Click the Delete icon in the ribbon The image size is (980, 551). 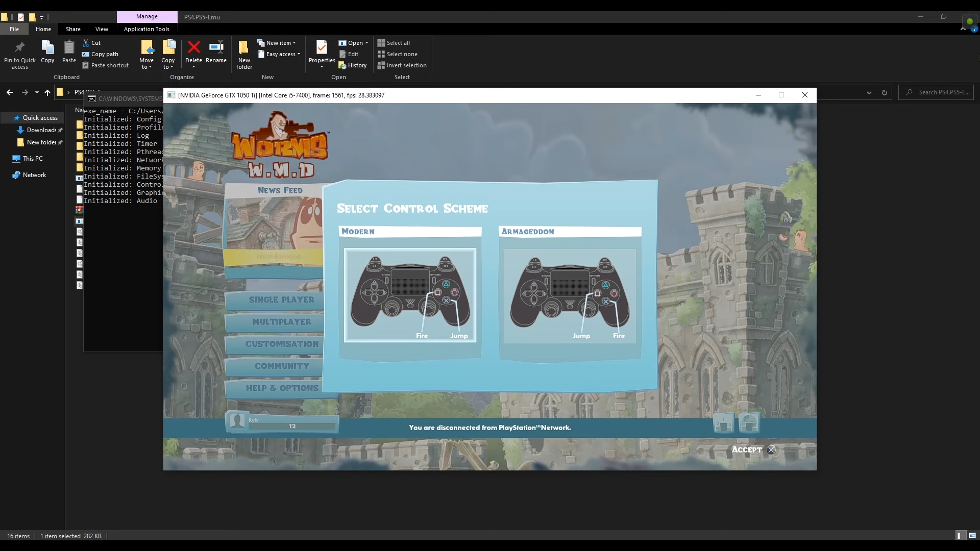[193, 52]
